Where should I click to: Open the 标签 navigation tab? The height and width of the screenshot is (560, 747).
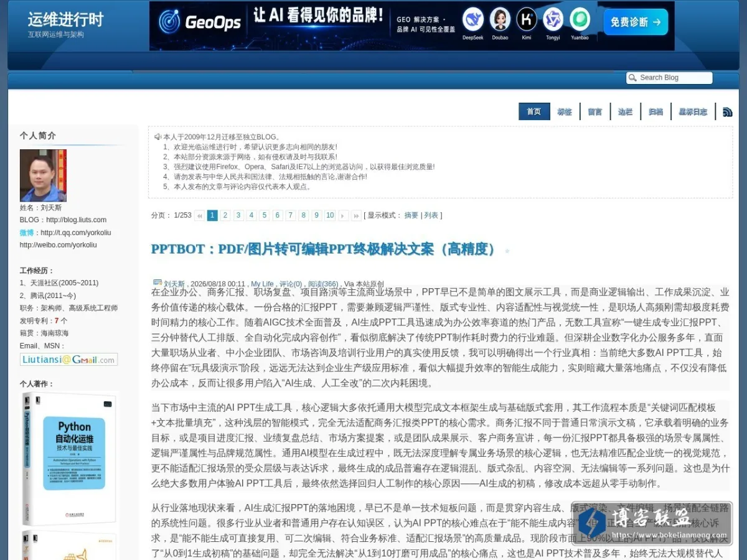pyautogui.click(x=565, y=112)
